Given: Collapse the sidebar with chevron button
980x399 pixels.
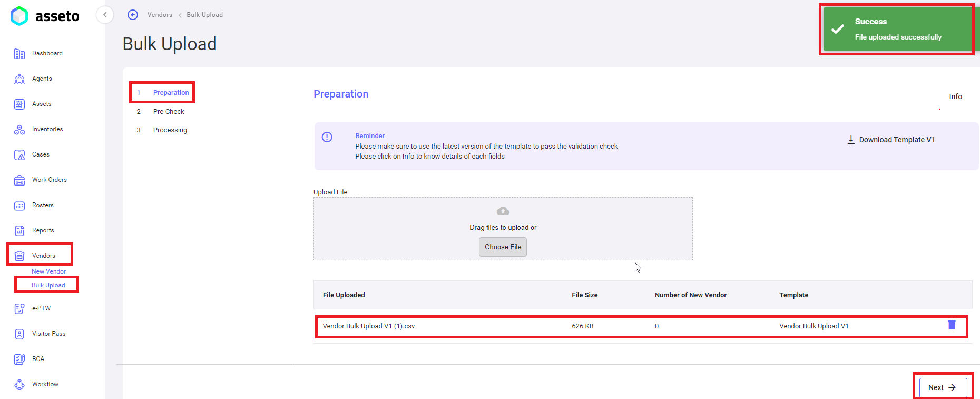Looking at the screenshot, I should pyautogui.click(x=105, y=15).
